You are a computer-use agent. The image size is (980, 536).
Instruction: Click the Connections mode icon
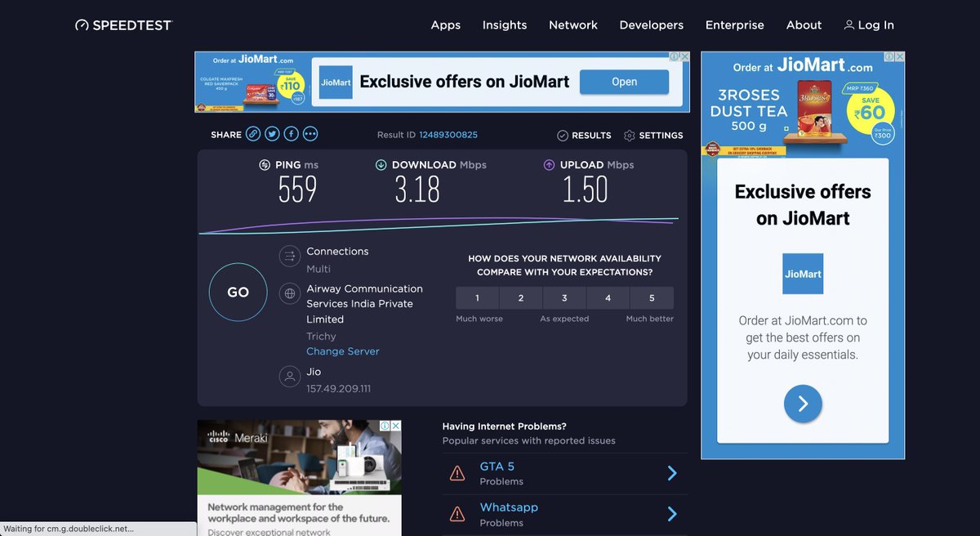[x=290, y=257]
